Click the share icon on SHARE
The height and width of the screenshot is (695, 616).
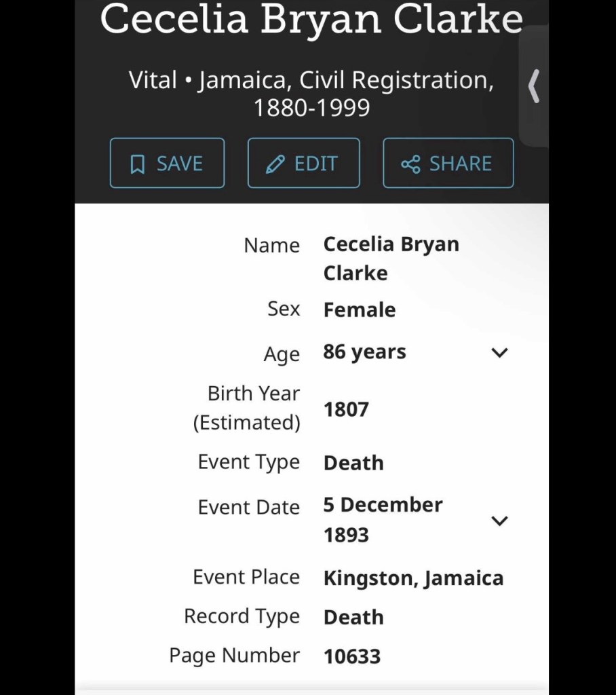pyautogui.click(x=410, y=164)
